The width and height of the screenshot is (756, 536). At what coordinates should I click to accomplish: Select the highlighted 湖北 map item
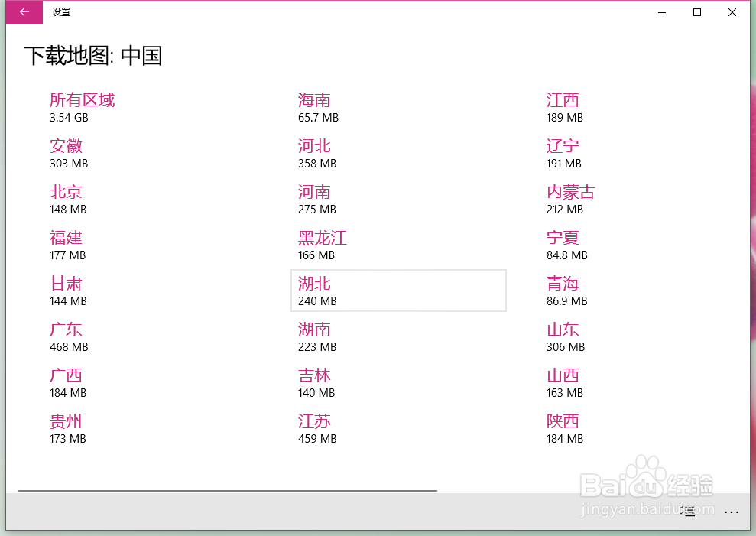click(397, 291)
